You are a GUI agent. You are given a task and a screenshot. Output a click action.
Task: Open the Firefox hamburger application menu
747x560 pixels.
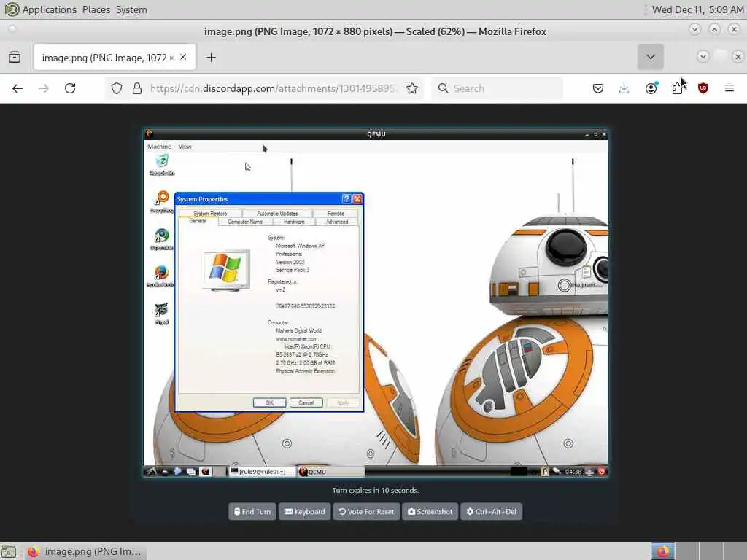pos(729,88)
